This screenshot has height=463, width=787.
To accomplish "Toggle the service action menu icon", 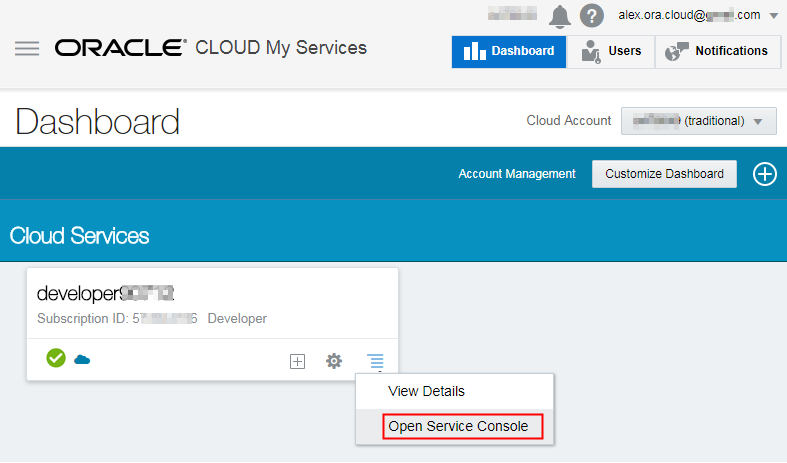I will tap(374, 360).
